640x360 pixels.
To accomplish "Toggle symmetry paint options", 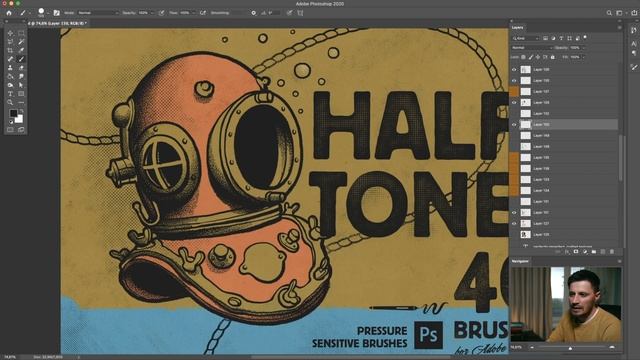I will coord(300,13).
